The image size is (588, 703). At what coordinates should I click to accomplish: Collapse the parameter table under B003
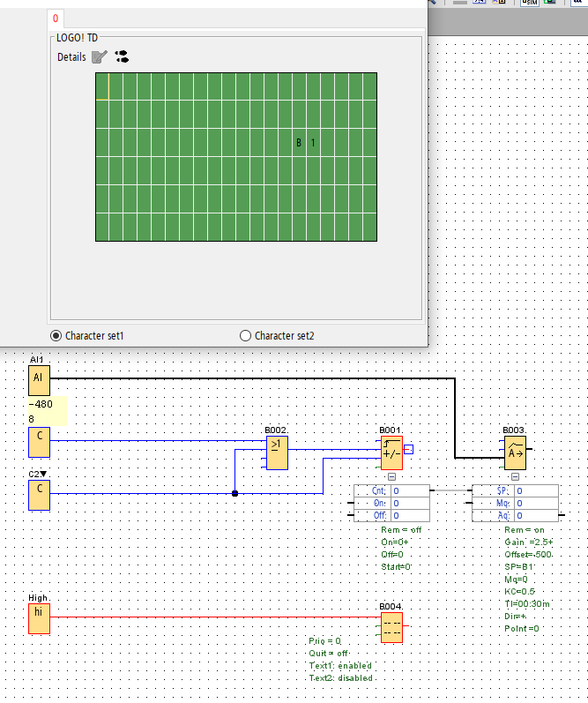(x=515, y=477)
